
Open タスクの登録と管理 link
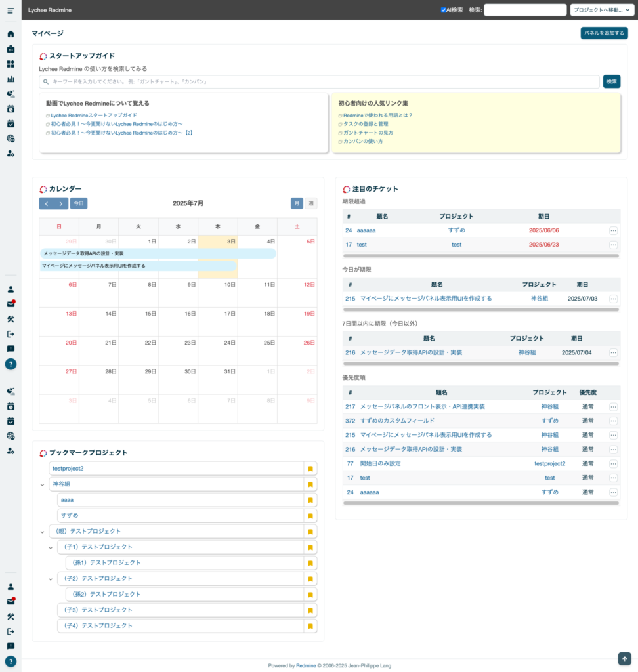pyautogui.click(x=366, y=124)
